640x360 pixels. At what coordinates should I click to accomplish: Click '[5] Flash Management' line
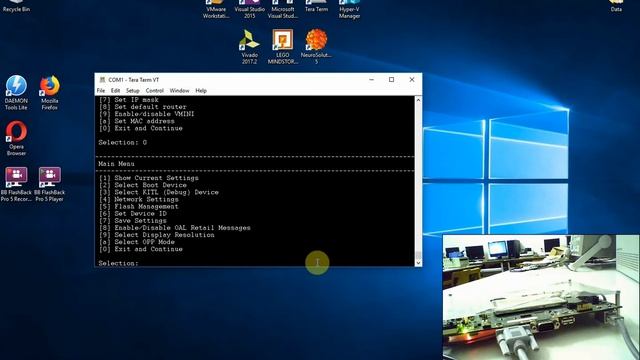(x=139, y=207)
